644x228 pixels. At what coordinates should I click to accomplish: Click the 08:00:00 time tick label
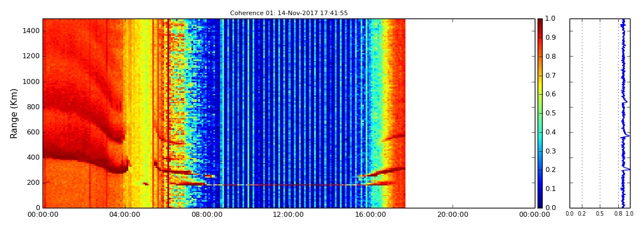(x=207, y=215)
